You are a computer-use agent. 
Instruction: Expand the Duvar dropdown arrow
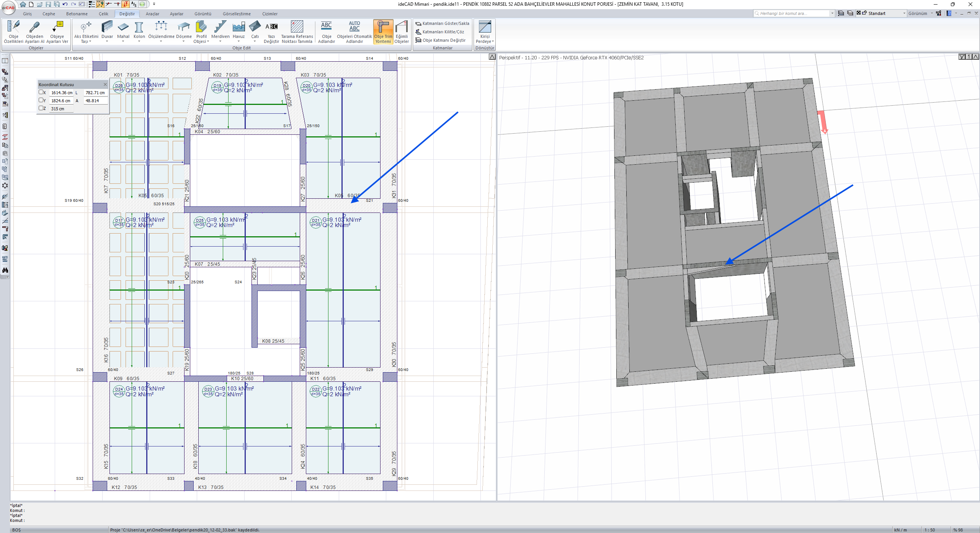pyautogui.click(x=107, y=41)
